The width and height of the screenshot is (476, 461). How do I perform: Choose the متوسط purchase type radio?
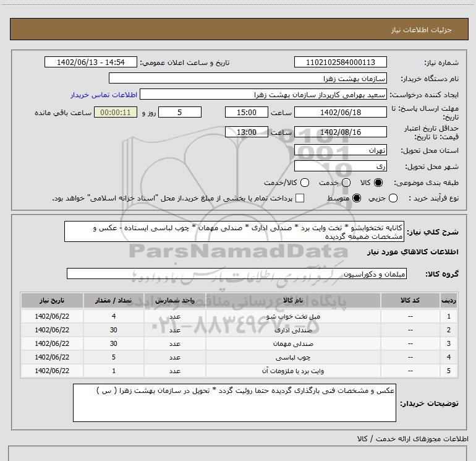(357, 198)
